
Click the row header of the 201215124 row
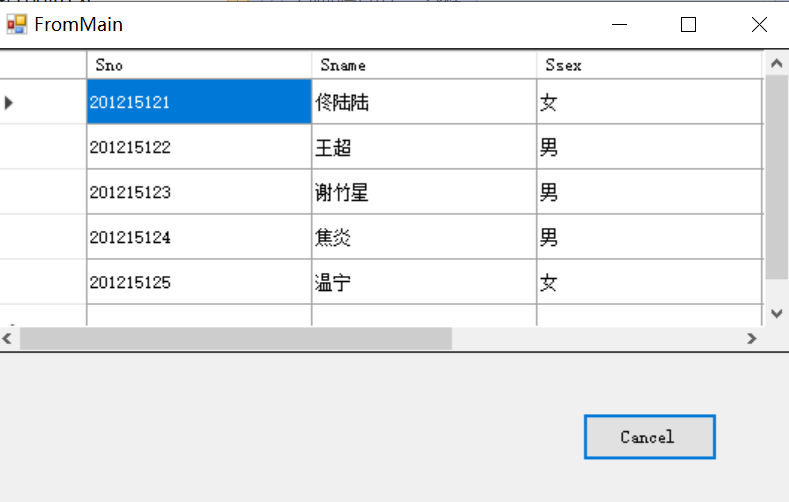tap(43, 237)
